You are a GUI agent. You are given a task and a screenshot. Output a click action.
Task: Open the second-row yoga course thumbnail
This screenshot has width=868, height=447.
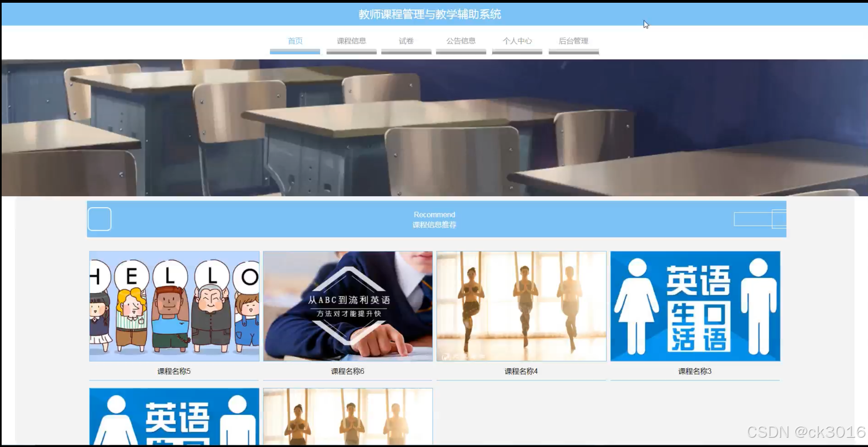348,416
